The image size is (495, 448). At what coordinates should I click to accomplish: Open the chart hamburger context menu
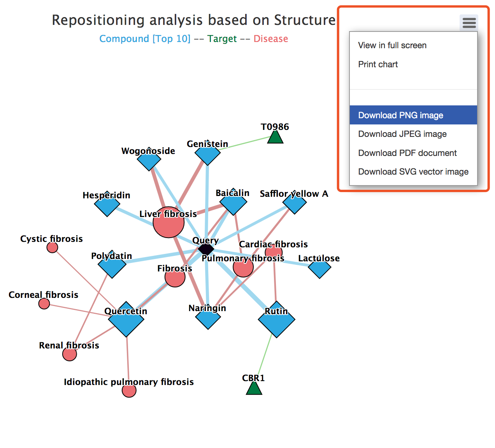point(469,23)
